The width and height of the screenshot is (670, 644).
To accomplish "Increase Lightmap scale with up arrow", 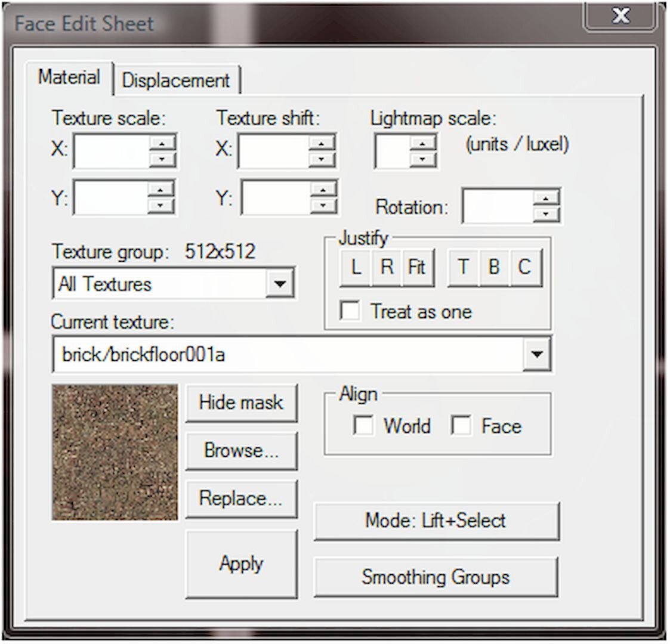I will click(x=422, y=143).
